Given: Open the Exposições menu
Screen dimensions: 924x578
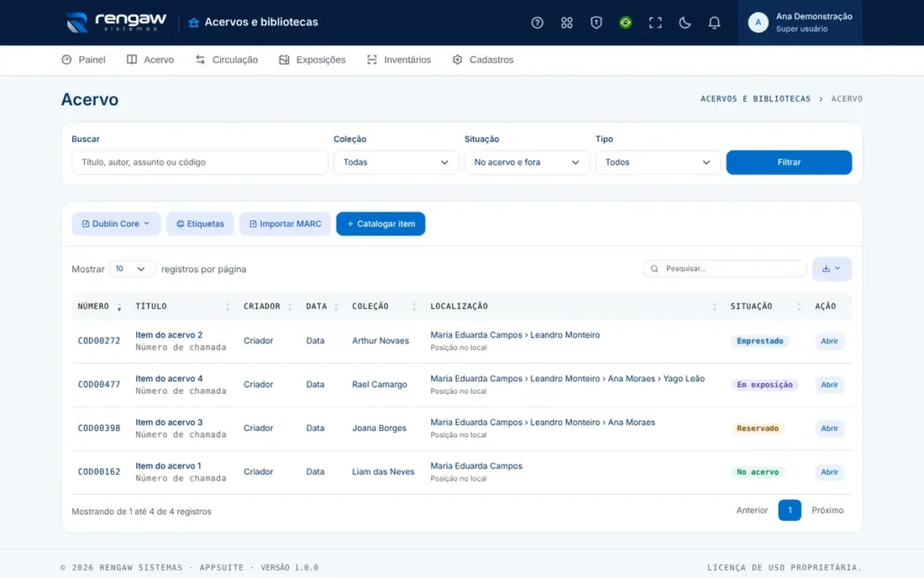Looking at the screenshot, I should 312,60.
